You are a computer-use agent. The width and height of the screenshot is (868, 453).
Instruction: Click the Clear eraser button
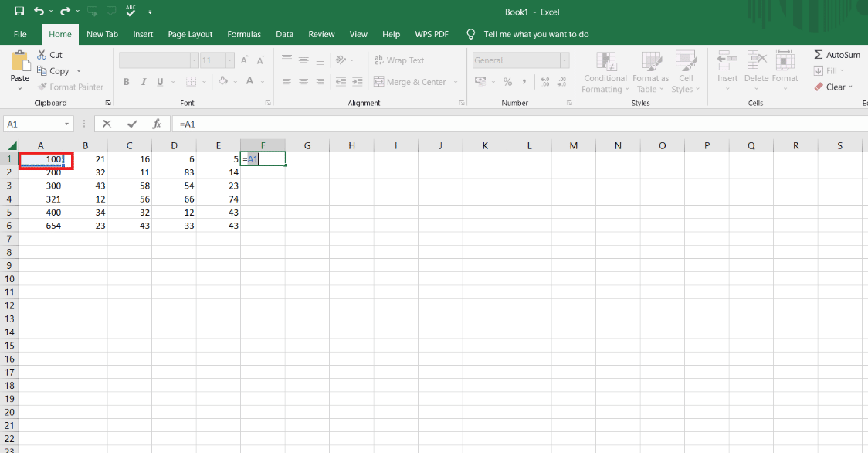pos(833,87)
